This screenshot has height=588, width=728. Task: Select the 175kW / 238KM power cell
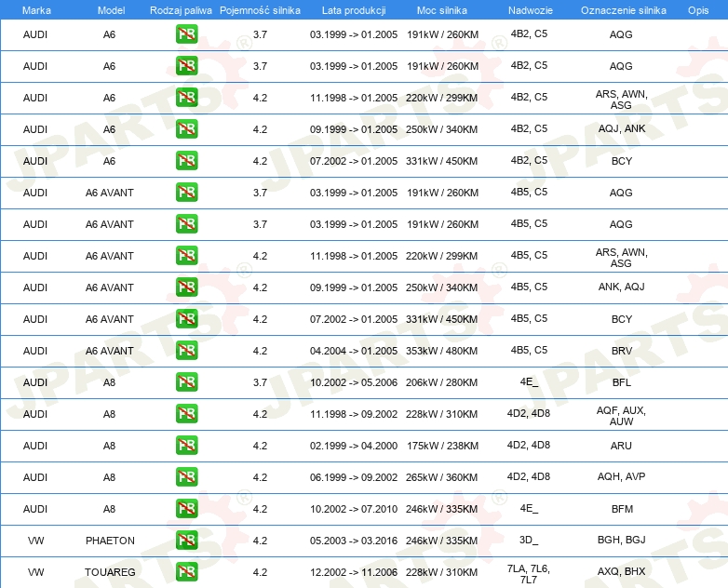click(x=442, y=446)
